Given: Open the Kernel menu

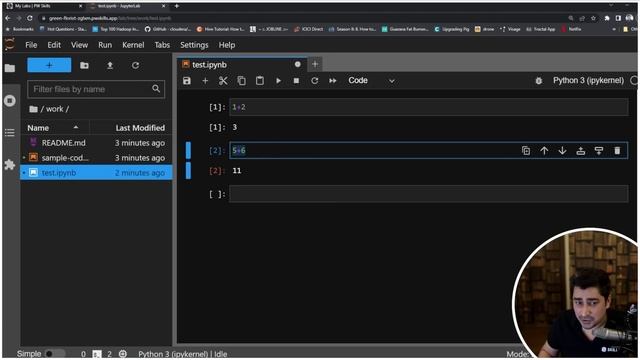Looking at the screenshot, I should [x=133, y=45].
